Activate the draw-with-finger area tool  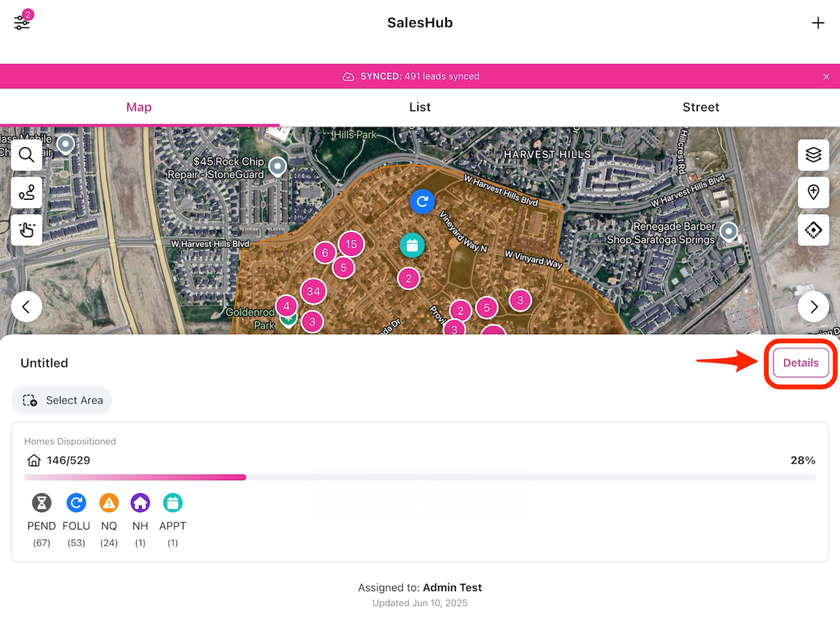click(x=26, y=230)
